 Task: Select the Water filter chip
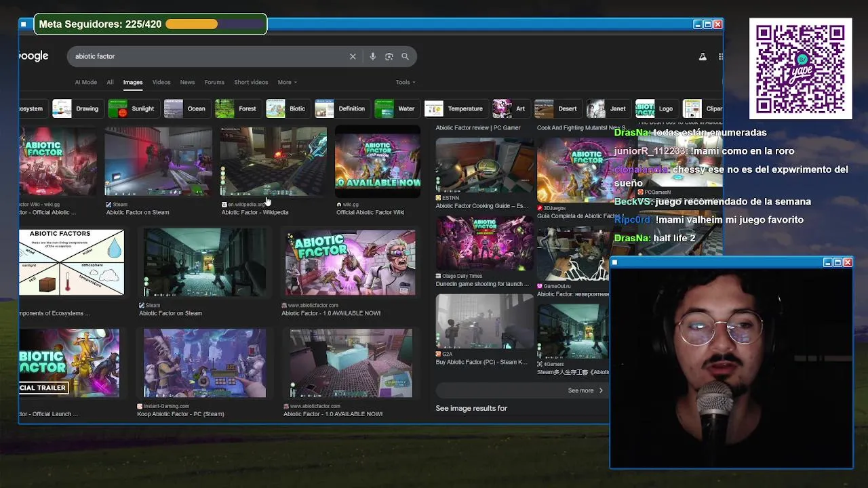coord(396,108)
